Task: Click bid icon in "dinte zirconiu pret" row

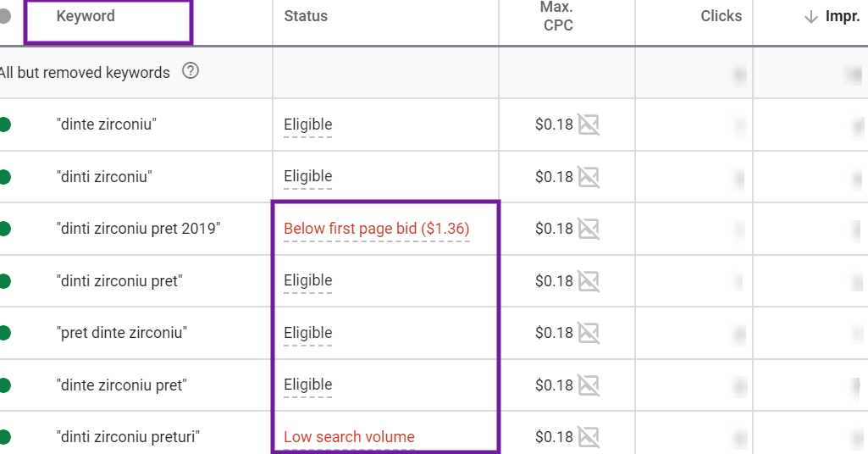Action: (x=589, y=385)
